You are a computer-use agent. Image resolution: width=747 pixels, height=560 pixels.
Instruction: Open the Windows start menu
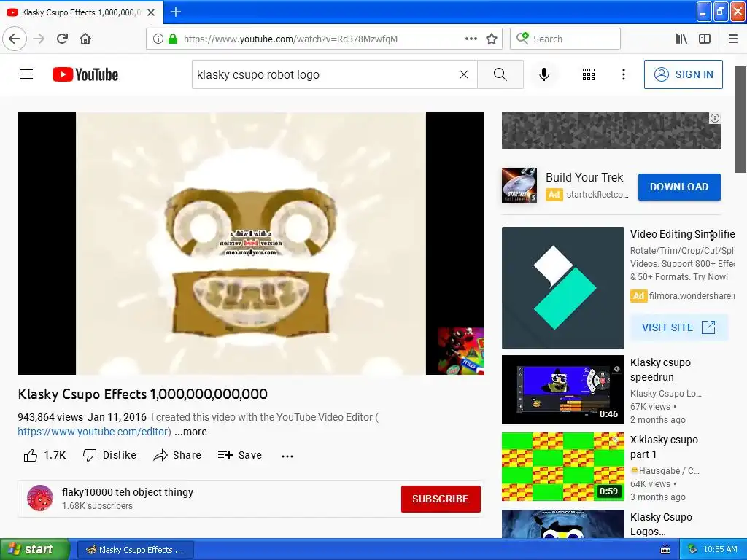point(34,549)
